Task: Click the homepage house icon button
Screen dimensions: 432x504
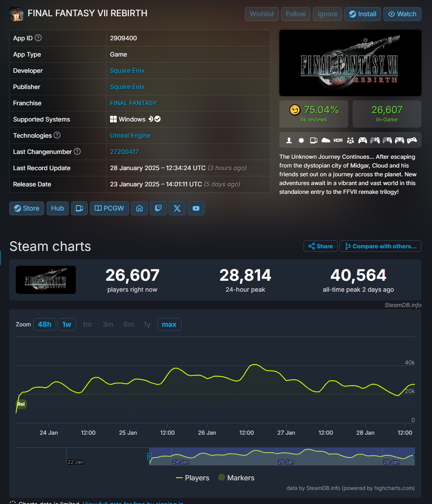Action: coord(139,208)
